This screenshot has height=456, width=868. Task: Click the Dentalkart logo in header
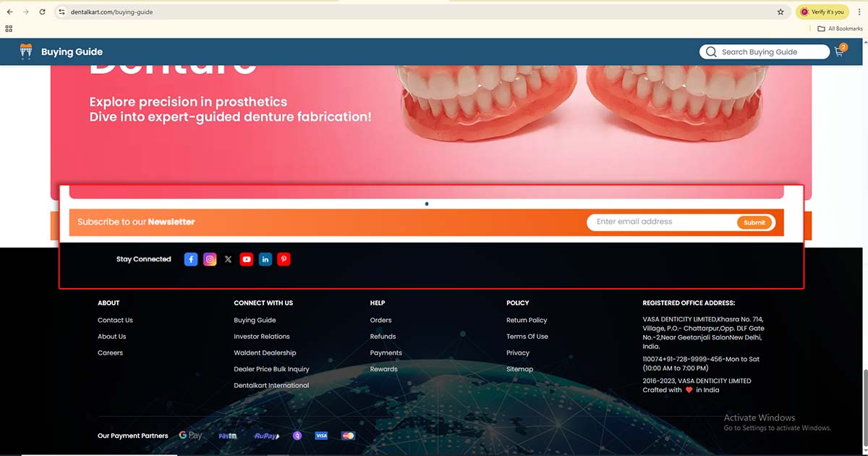26,51
